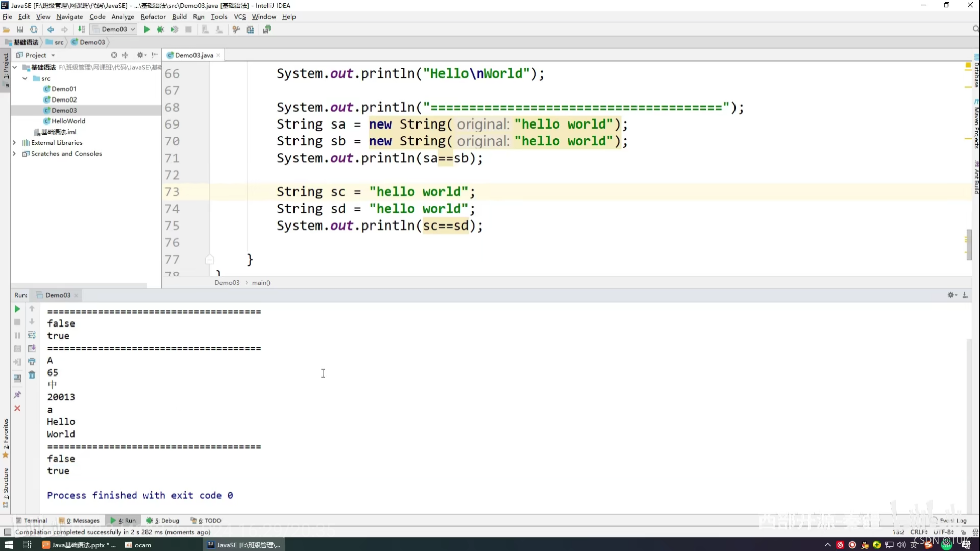Navigate forward with the right arrow
980x551 pixels.
(64, 30)
